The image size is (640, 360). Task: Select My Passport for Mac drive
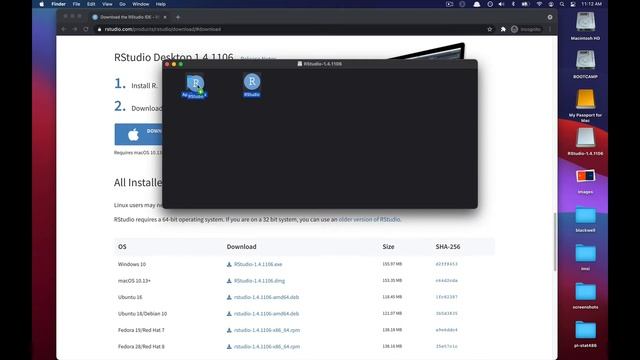585,106
